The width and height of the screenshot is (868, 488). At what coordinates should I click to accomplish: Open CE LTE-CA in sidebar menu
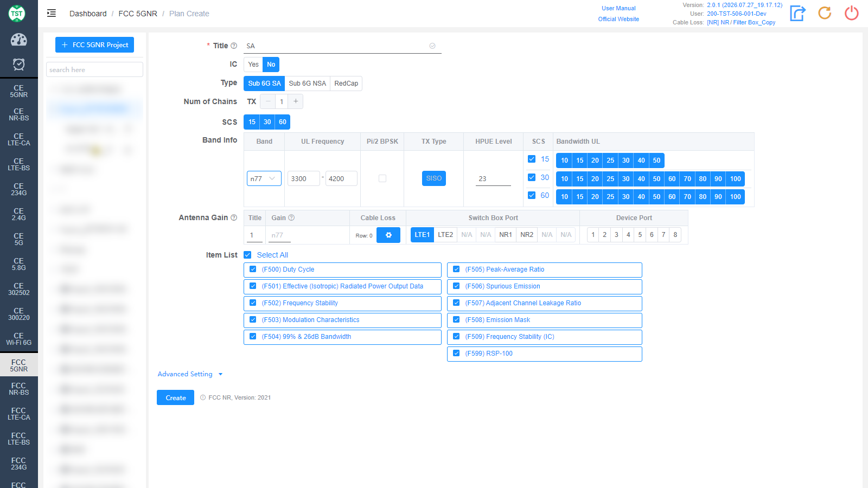19,139
